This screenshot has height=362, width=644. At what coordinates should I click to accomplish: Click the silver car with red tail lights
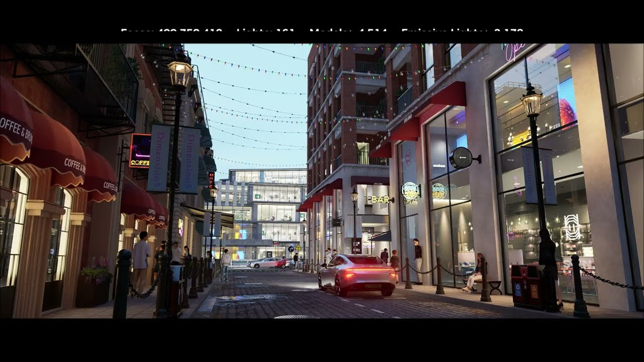tap(357, 275)
